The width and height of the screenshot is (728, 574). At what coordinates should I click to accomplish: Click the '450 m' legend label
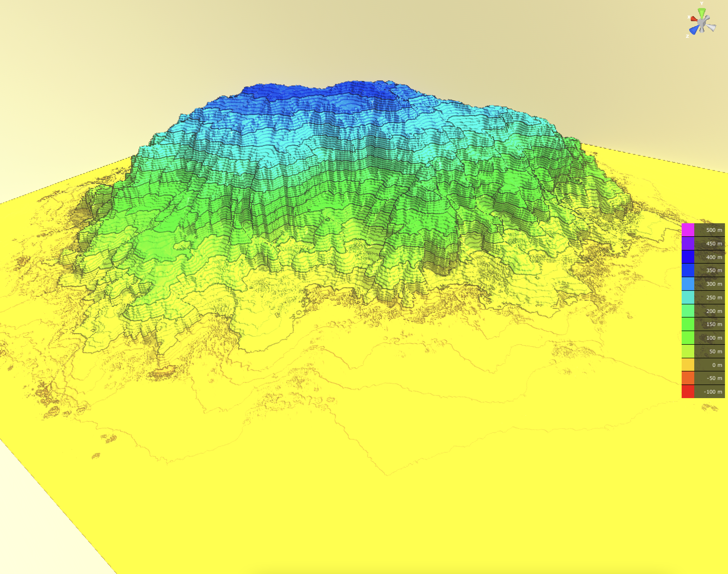point(714,243)
